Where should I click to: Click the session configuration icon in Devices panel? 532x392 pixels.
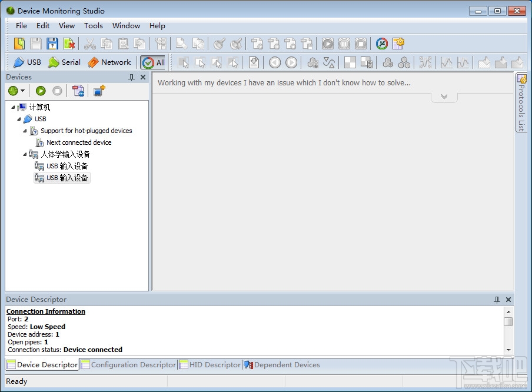(x=78, y=91)
